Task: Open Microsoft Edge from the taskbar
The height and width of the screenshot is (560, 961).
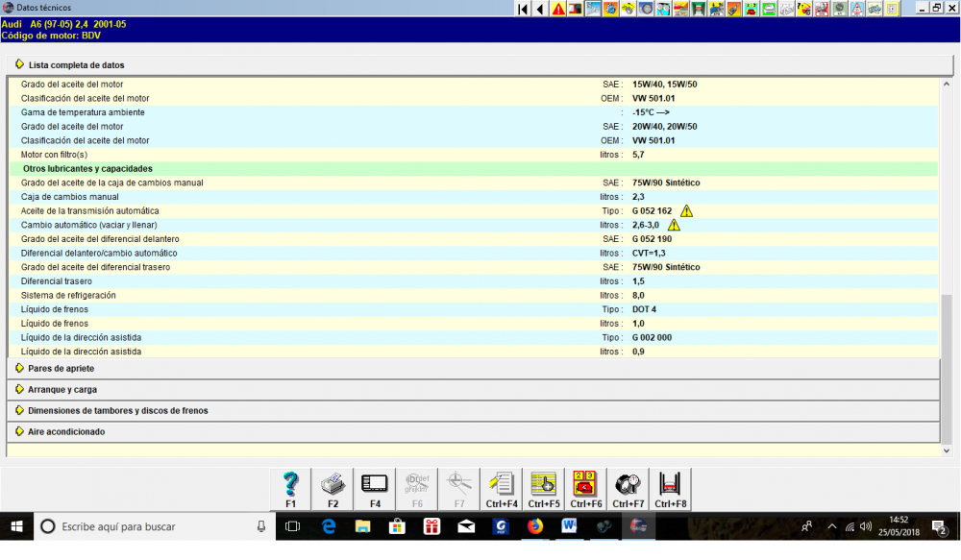Action: tap(329, 526)
